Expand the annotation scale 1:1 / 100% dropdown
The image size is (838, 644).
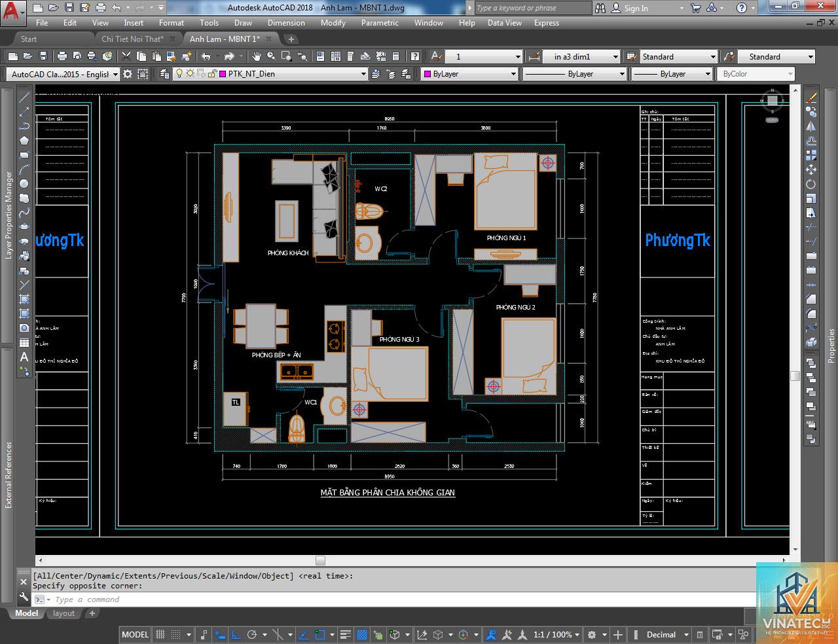(x=577, y=634)
